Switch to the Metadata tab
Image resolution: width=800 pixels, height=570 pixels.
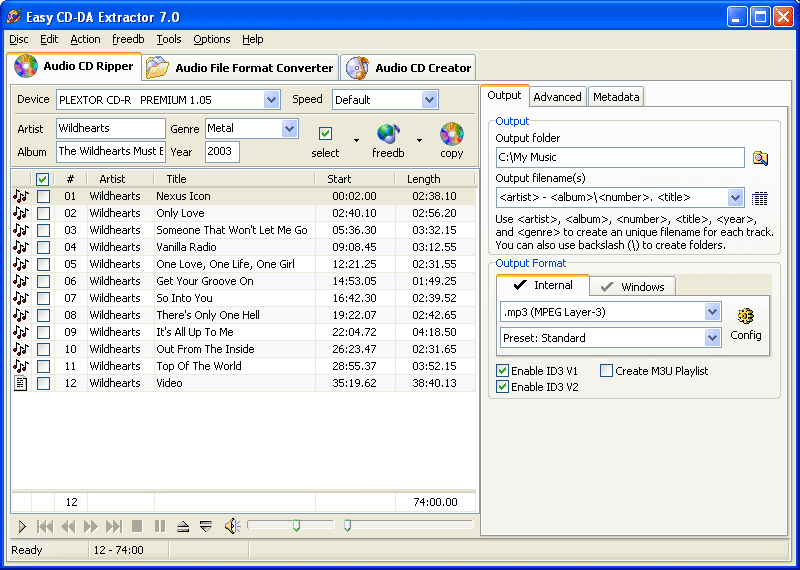pos(616,97)
